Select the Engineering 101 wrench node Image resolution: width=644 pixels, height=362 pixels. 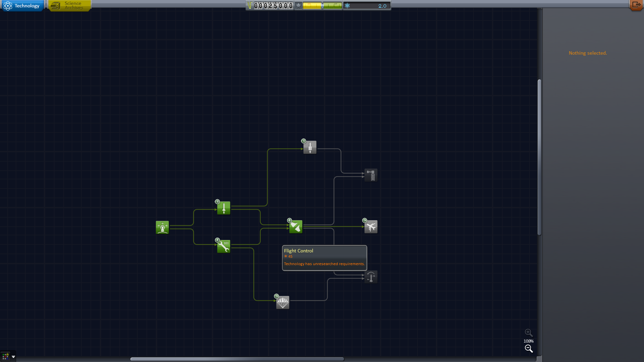coord(224,246)
